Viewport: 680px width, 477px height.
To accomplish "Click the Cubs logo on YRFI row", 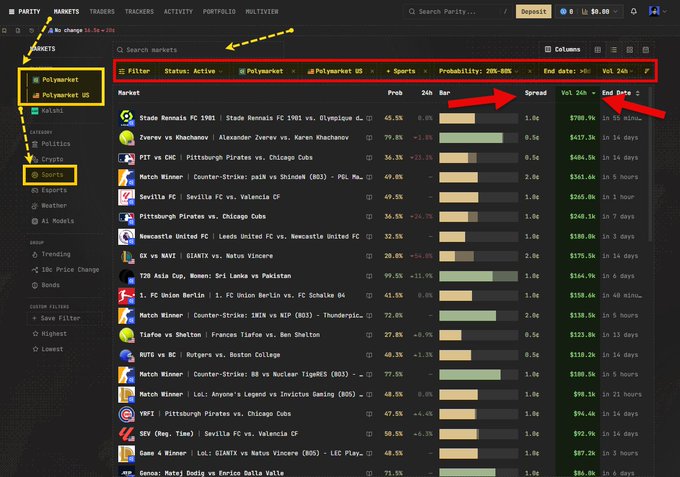I will 127,414.
